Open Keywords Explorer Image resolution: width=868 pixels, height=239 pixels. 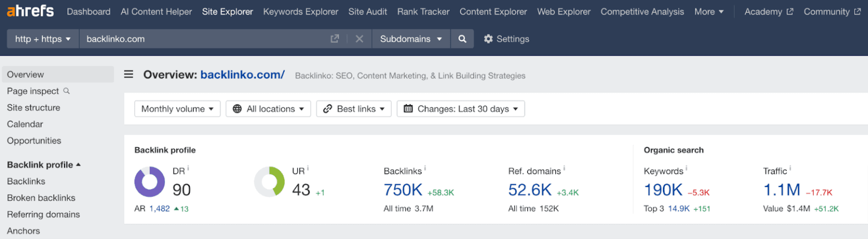[301, 11]
